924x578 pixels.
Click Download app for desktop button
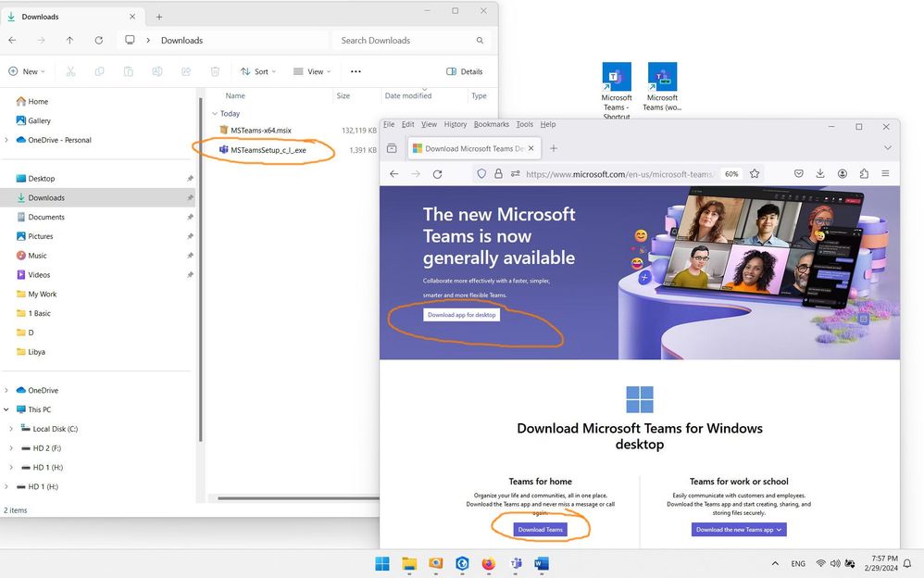pyautogui.click(x=461, y=314)
